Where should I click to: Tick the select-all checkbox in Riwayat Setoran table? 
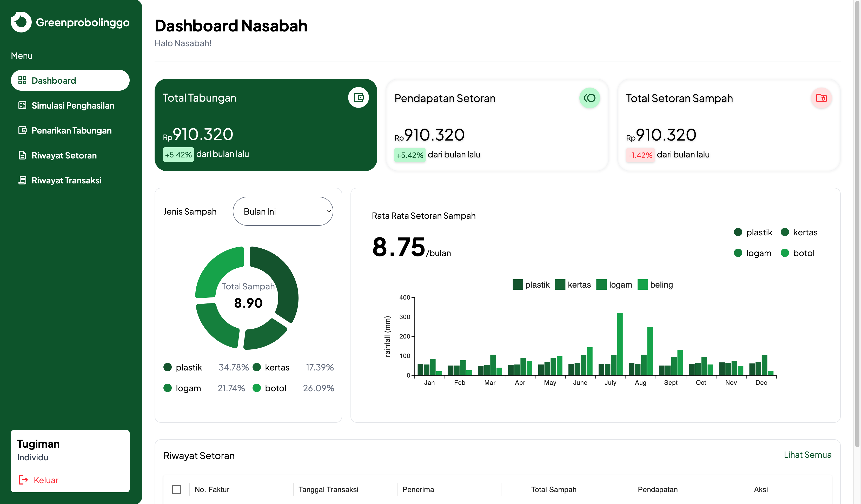(x=177, y=489)
